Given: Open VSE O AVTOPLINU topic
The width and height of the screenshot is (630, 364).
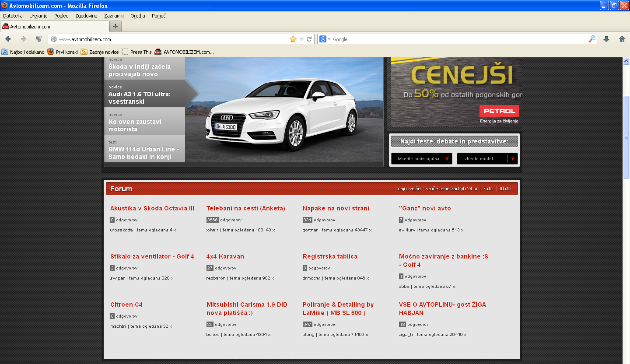Looking at the screenshot, I should pos(442,308).
